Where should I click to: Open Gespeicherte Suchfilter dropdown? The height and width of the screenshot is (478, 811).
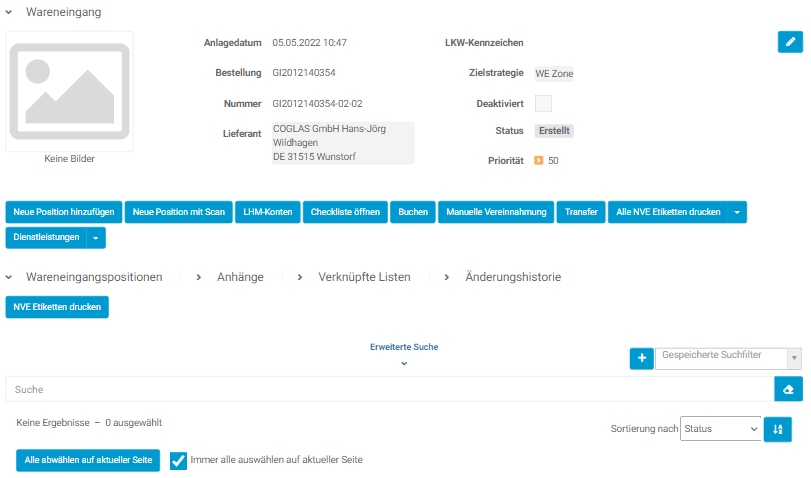click(727, 358)
